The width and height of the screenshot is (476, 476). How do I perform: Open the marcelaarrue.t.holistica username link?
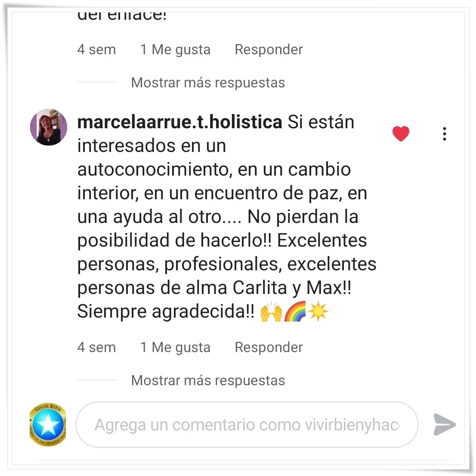180,122
